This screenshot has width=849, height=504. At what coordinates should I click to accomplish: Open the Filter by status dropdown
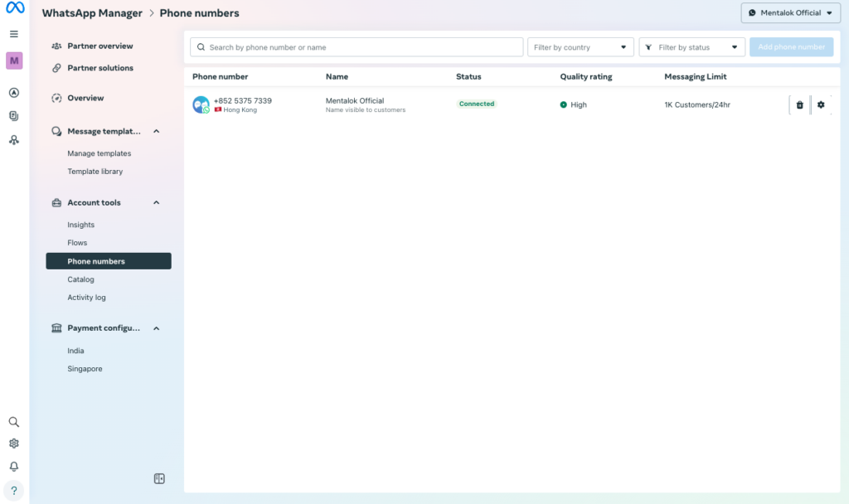[692, 47]
